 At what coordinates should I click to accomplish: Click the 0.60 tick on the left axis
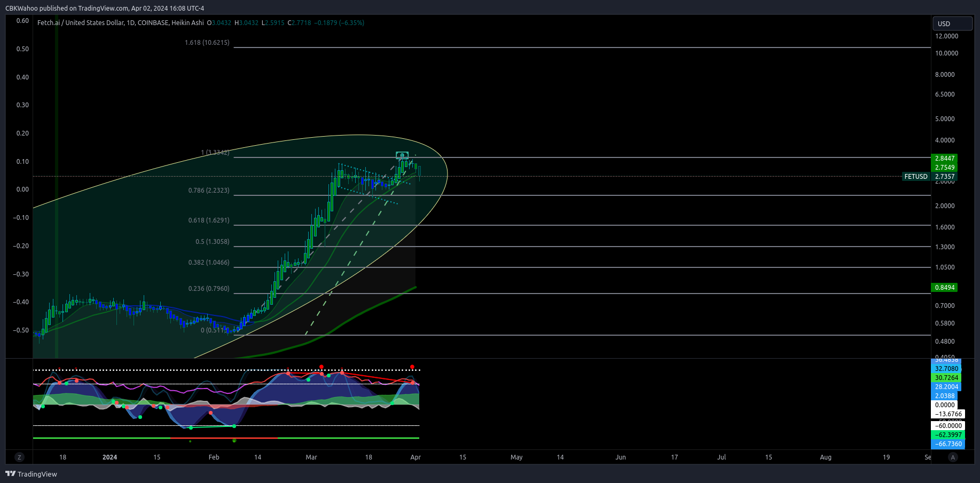[x=22, y=21]
